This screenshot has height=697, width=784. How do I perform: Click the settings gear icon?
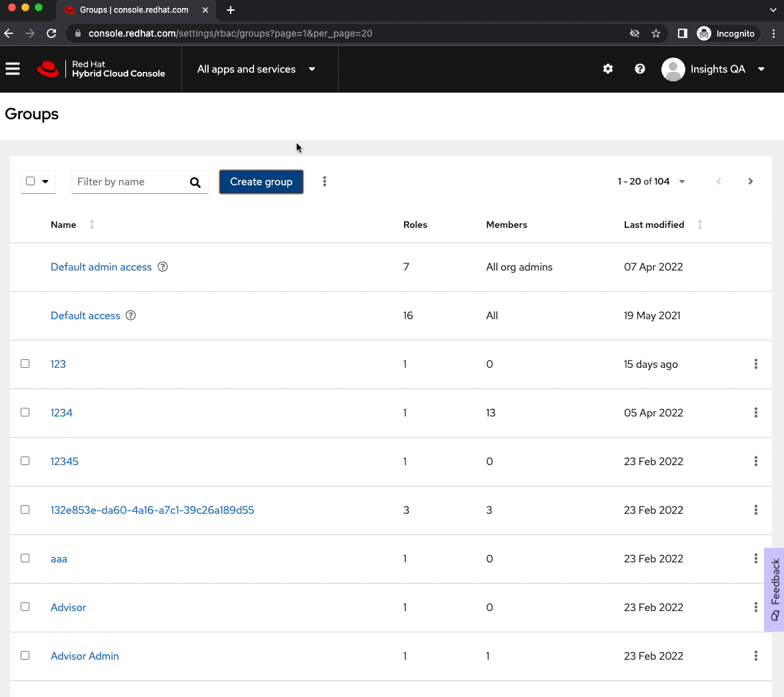click(607, 69)
